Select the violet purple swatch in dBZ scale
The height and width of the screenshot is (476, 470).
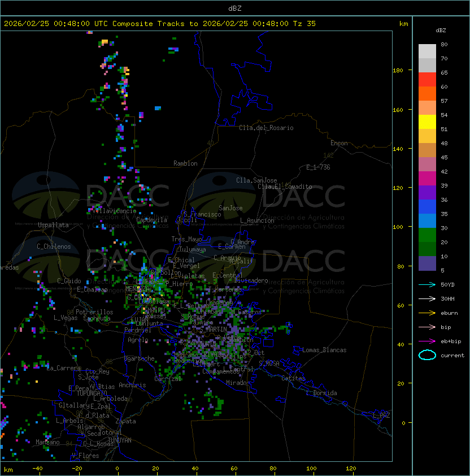[427, 192]
